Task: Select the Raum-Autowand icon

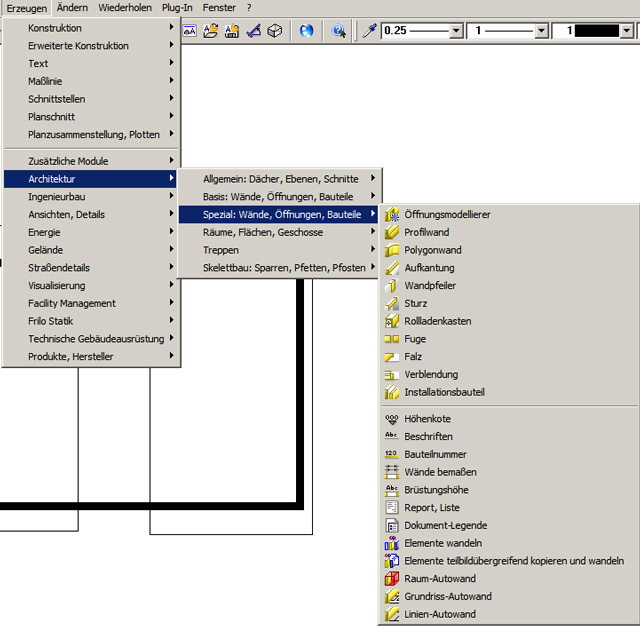Action: coord(392,578)
